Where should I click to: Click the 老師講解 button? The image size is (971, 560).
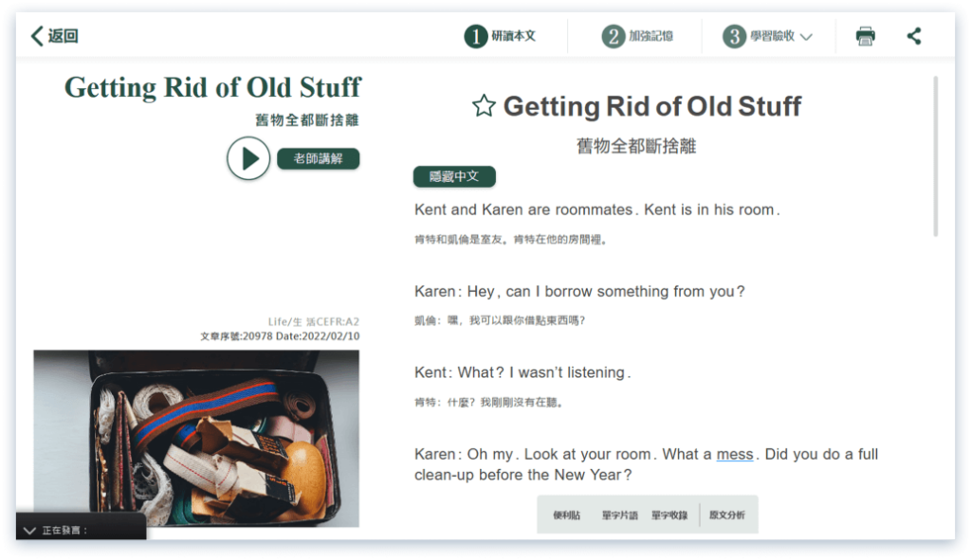coord(319,158)
